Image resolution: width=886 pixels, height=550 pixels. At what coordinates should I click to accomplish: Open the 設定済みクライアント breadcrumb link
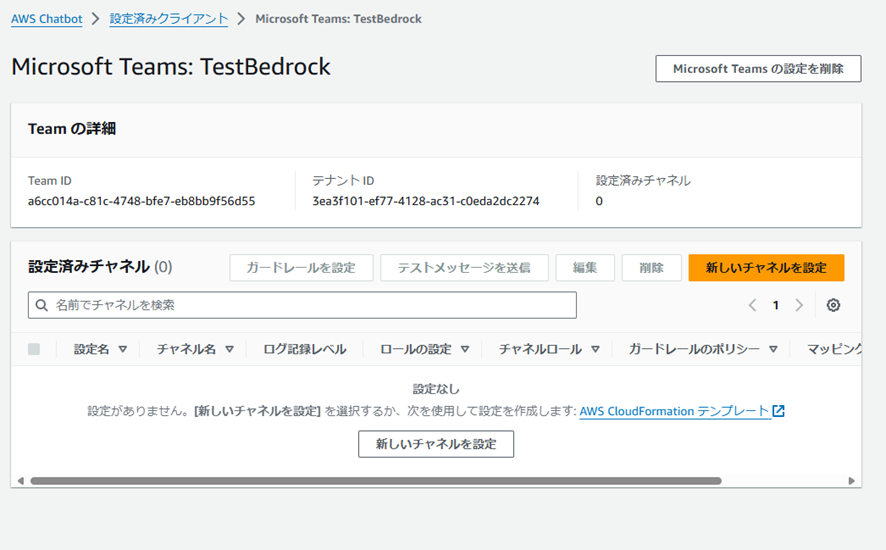pyautogui.click(x=168, y=19)
